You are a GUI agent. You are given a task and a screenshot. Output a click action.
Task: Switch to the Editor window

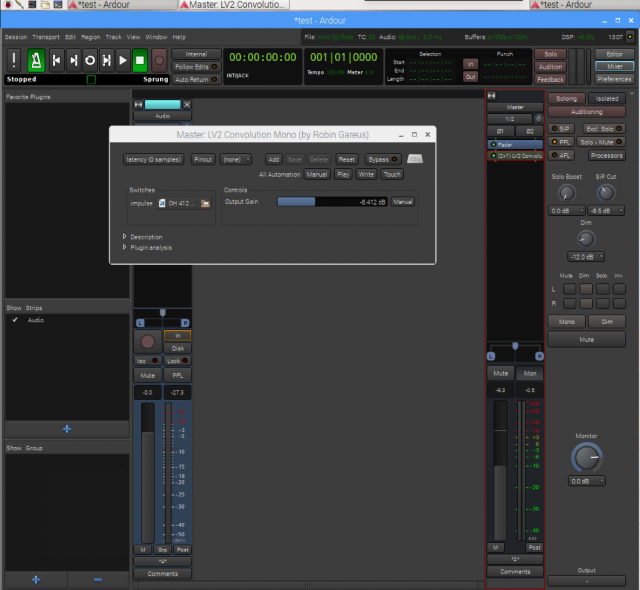click(x=614, y=54)
